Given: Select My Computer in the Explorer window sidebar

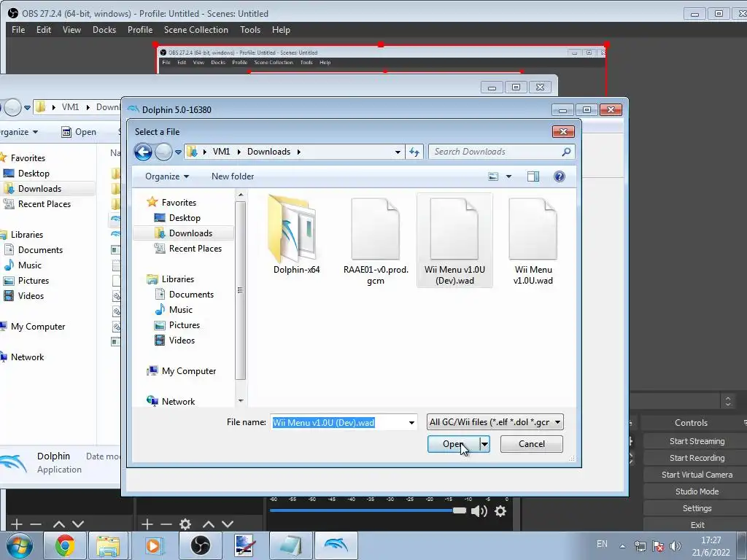Looking at the screenshot, I should pyautogui.click(x=33, y=326).
